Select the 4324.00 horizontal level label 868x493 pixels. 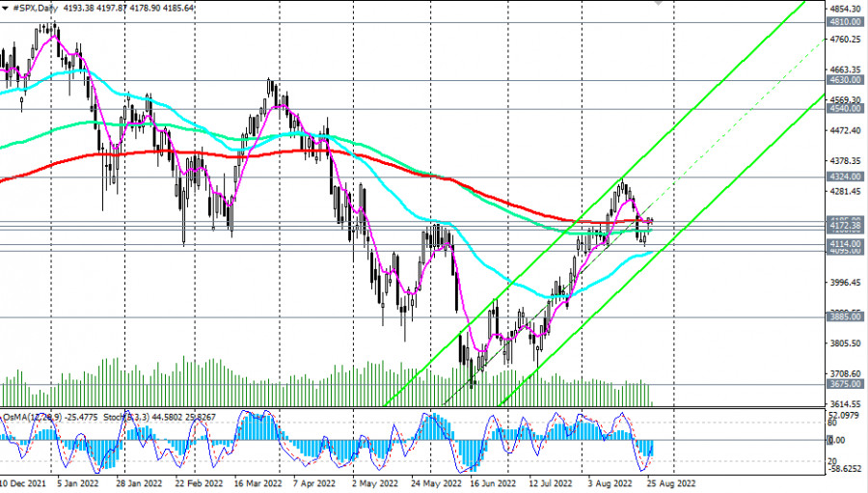coord(846,177)
